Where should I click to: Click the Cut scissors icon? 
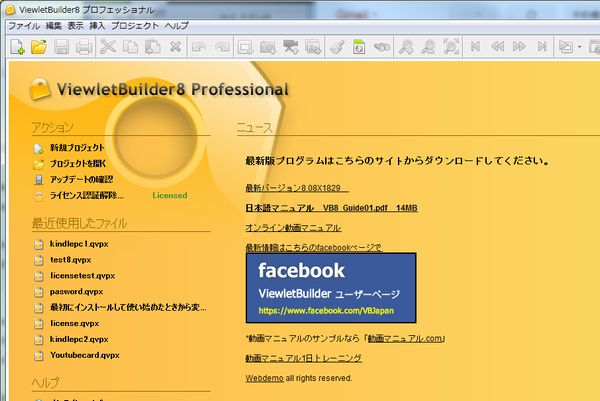click(x=109, y=46)
